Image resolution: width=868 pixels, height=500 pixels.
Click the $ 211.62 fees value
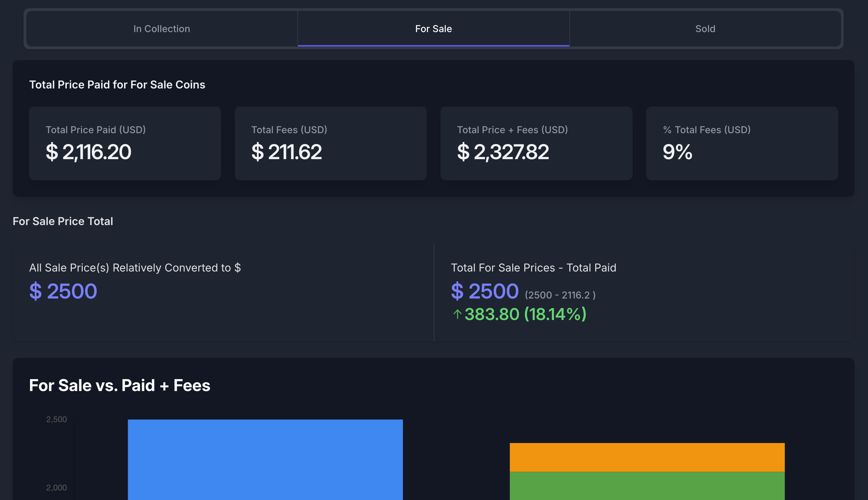[x=287, y=152]
